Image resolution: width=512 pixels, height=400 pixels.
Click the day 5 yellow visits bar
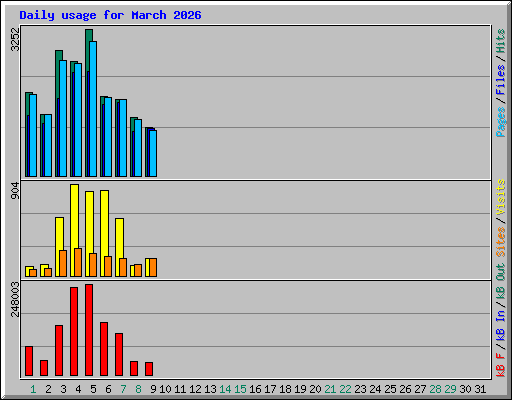[x=89, y=222]
